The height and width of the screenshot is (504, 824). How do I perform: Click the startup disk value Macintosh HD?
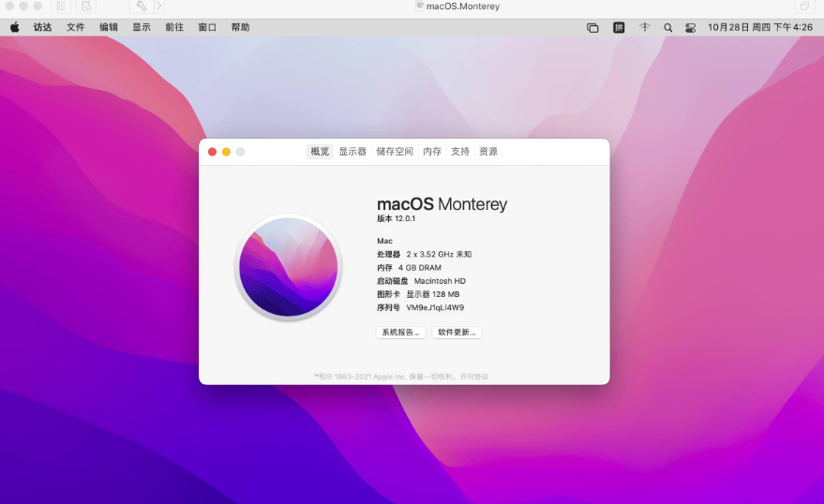(x=440, y=281)
